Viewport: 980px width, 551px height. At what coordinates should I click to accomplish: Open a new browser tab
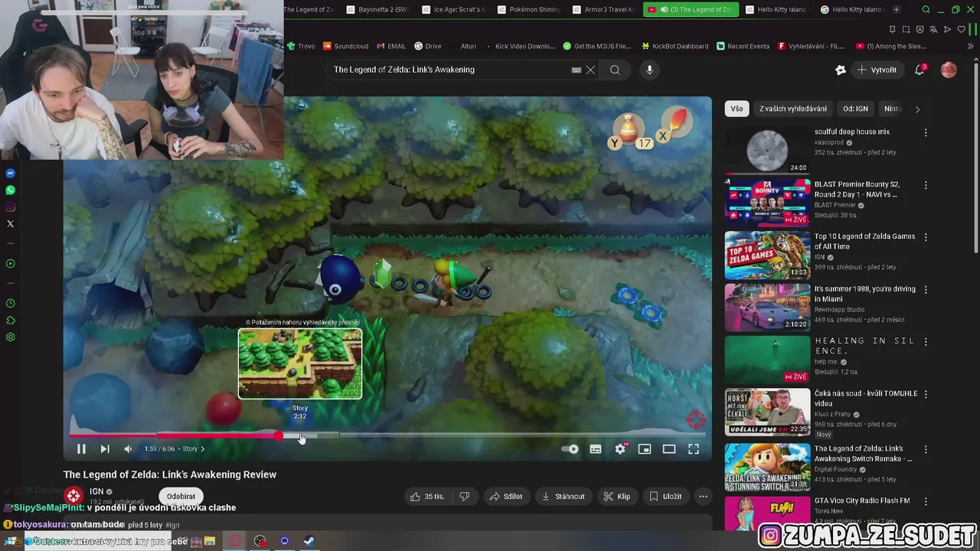(x=897, y=10)
